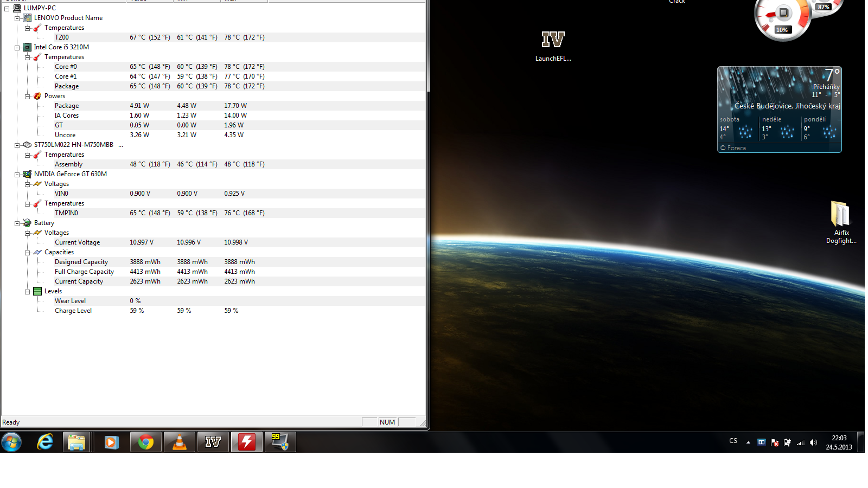
Task: Click the LENOVO Product Name motherboard icon
Action: 27,18
